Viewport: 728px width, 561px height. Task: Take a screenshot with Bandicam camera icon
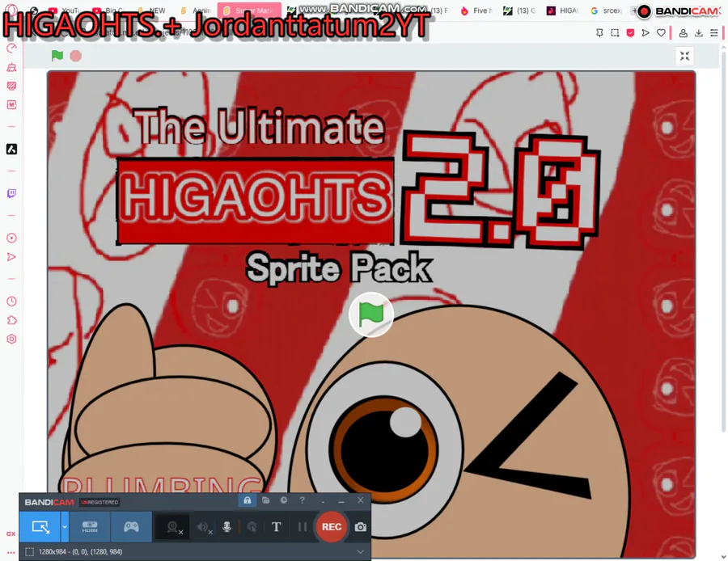point(360,527)
